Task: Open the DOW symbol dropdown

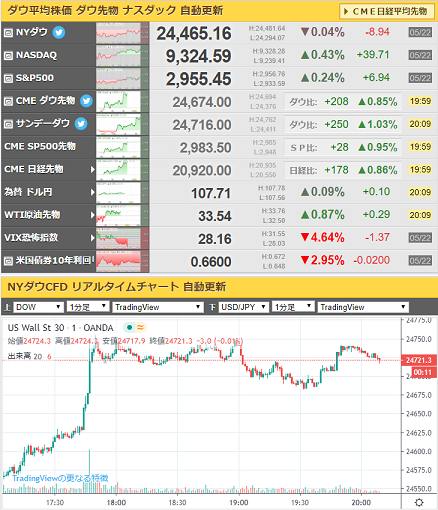Action: point(38,307)
